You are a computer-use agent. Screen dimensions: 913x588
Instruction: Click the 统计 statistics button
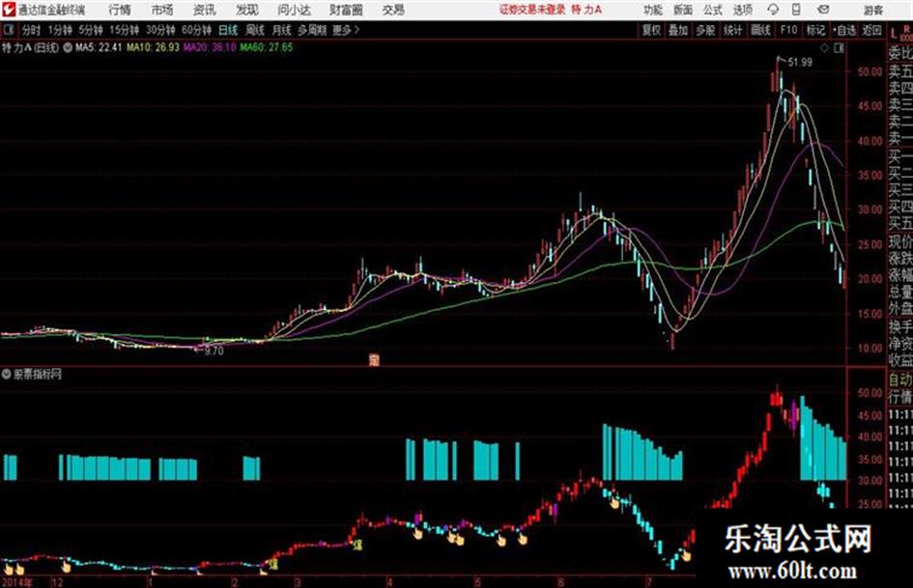(x=732, y=30)
